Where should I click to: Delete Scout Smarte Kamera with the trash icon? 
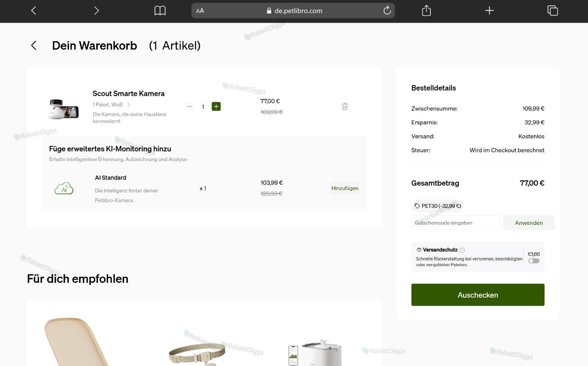pyautogui.click(x=345, y=106)
